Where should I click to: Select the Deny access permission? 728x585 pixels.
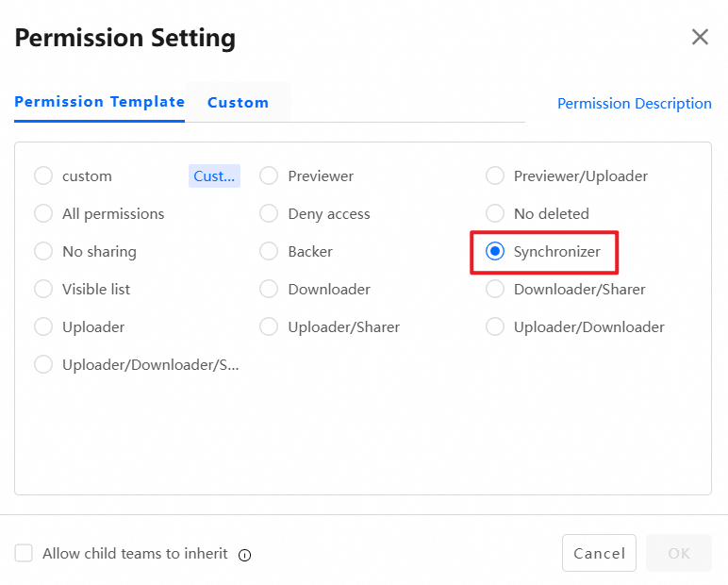tap(270, 214)
